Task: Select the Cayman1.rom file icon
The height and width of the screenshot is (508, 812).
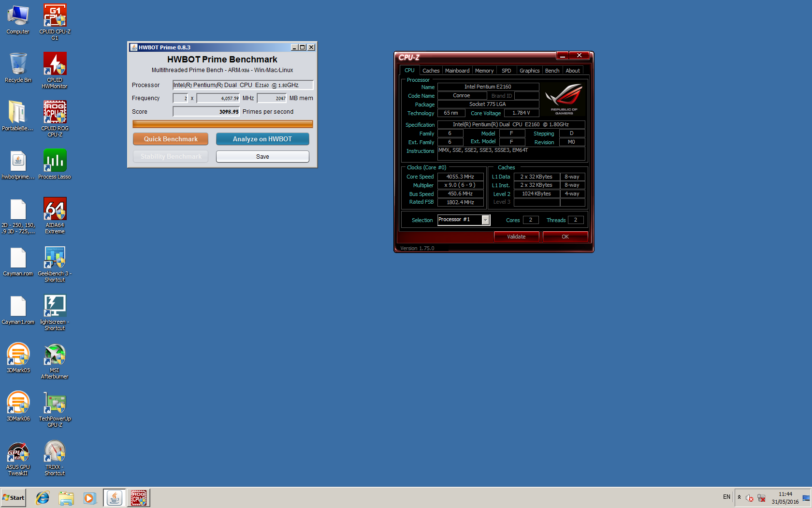Action: pos(18,310)
